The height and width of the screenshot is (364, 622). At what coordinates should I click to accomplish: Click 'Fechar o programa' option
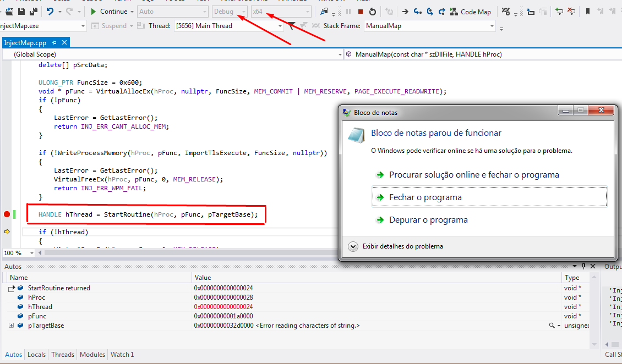(x=425, y=197)
